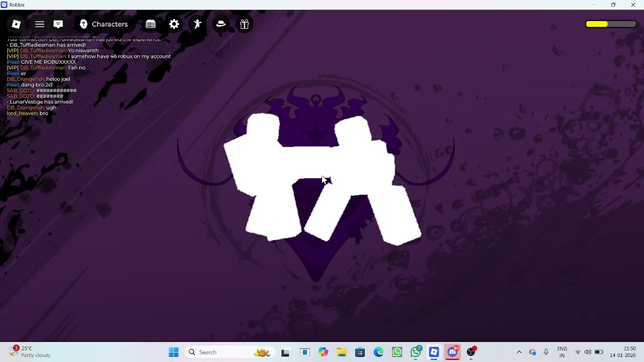Open Task View from the taskbar
The width and height of the screenshot is (644, 362).
tap(285, 352)
